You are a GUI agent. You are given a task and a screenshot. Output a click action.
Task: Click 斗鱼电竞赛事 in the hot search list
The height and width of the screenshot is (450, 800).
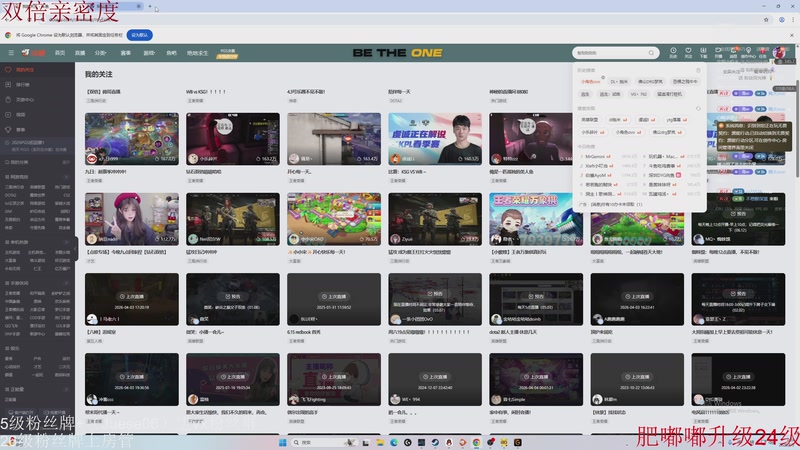point(662,166)
